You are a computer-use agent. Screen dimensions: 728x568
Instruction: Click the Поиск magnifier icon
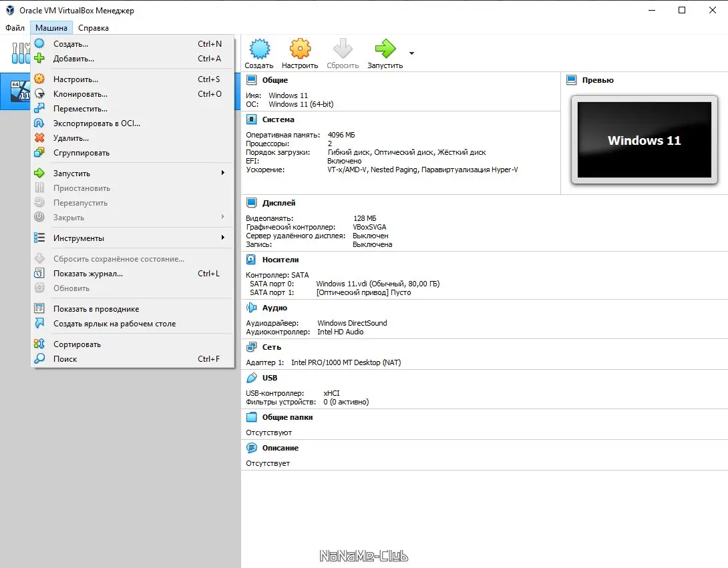pos(39,358)
